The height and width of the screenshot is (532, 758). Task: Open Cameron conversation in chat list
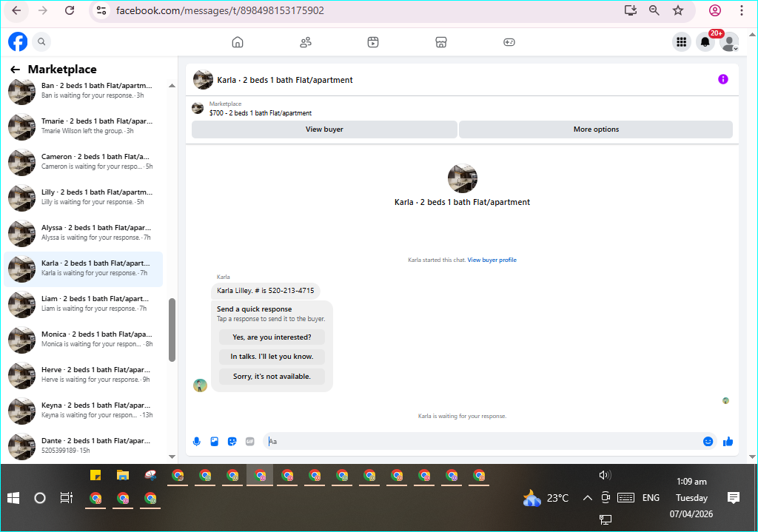pyautogui.click(x=83, y=162)
